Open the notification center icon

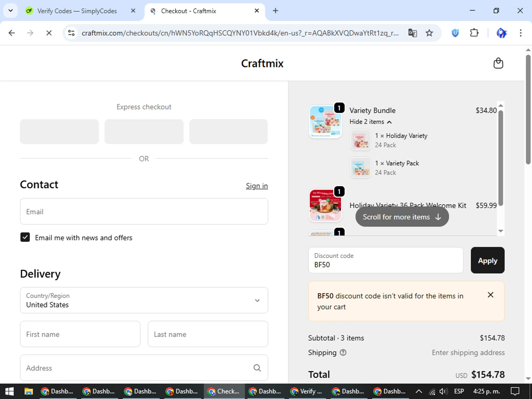(515, 391)
